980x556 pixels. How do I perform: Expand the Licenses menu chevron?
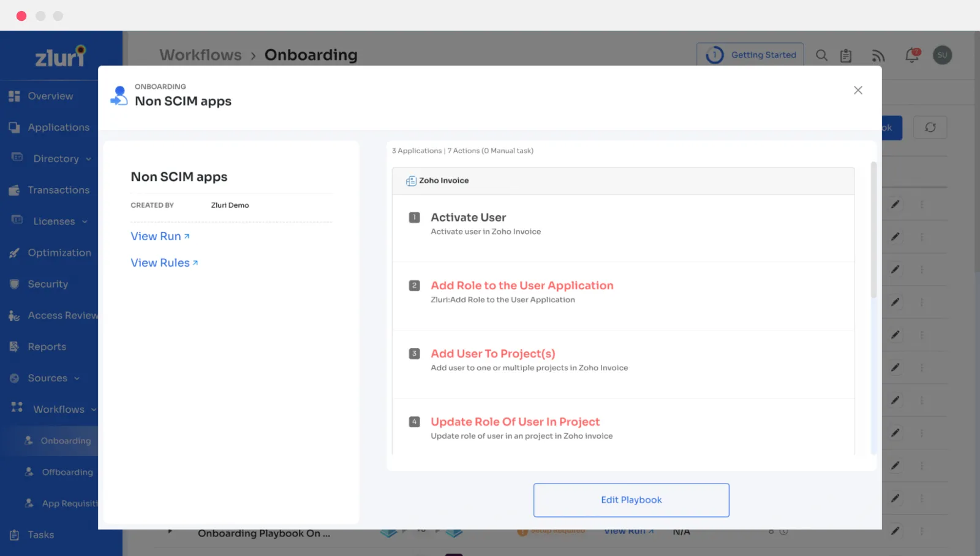[85, 221]
